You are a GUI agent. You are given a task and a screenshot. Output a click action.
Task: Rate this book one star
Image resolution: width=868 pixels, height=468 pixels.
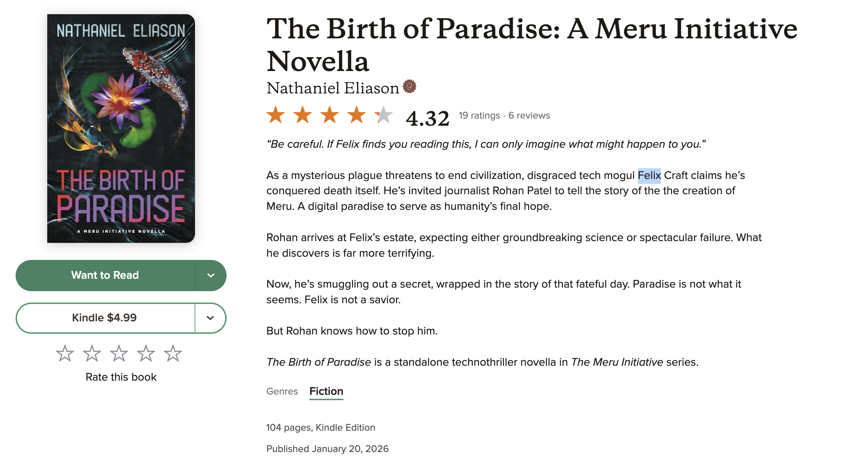(65, 354)
